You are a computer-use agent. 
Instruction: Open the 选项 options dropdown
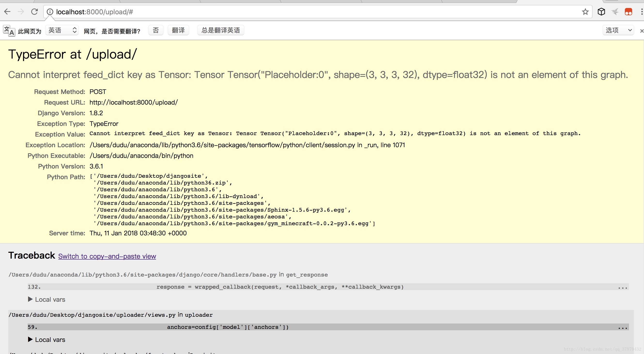point(618,30)
